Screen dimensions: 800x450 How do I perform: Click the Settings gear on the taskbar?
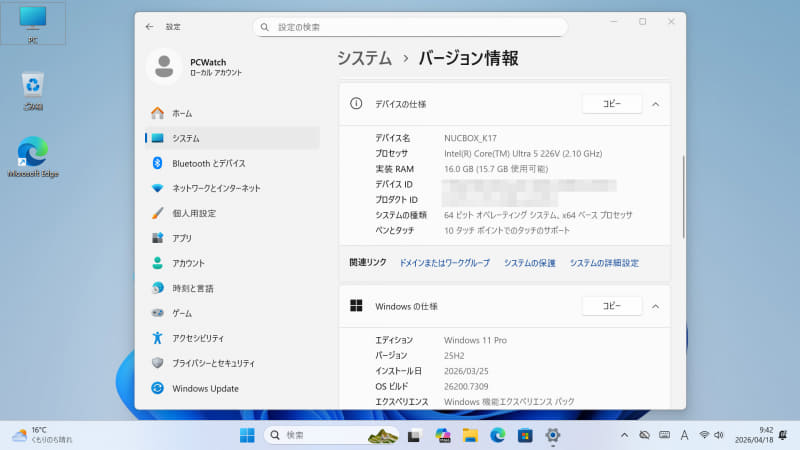553,435
